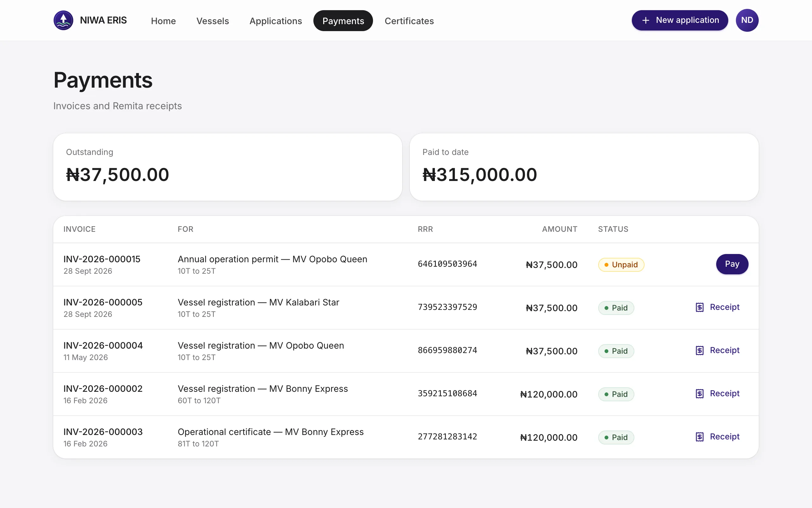Select invoice number INV-2026-000002

(x=103, y=389)
